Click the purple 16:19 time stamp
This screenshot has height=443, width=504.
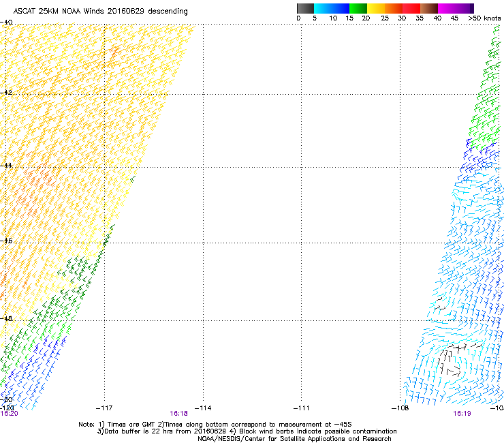[x=462, y=414]
